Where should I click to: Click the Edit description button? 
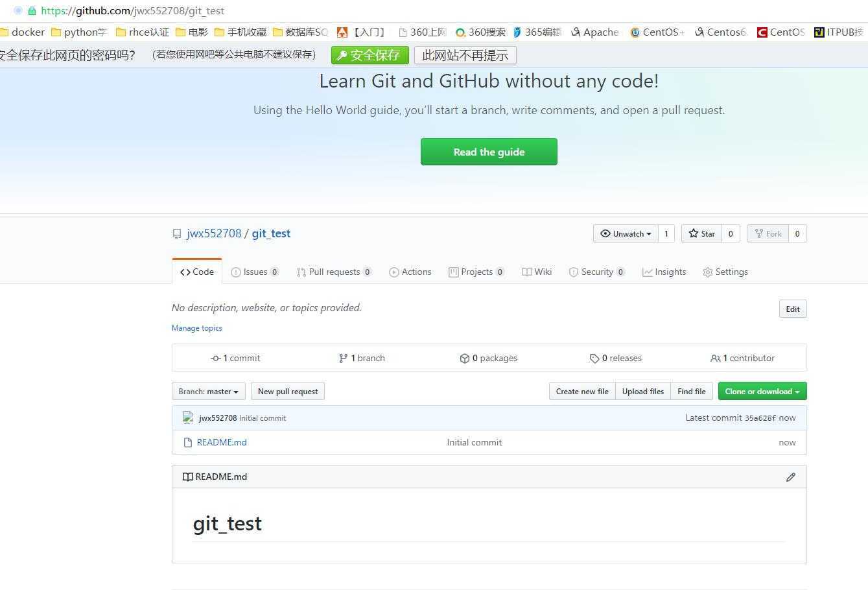tap(793, 309)
